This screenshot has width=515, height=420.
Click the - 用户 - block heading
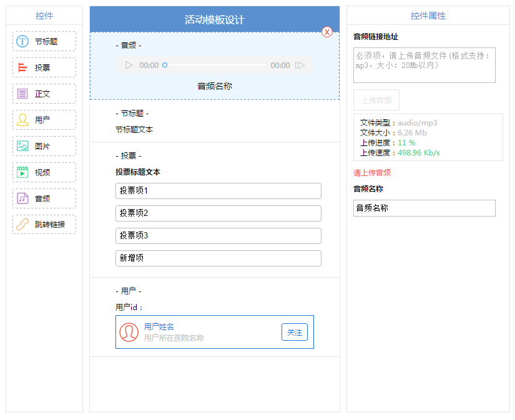coord(129,291)
